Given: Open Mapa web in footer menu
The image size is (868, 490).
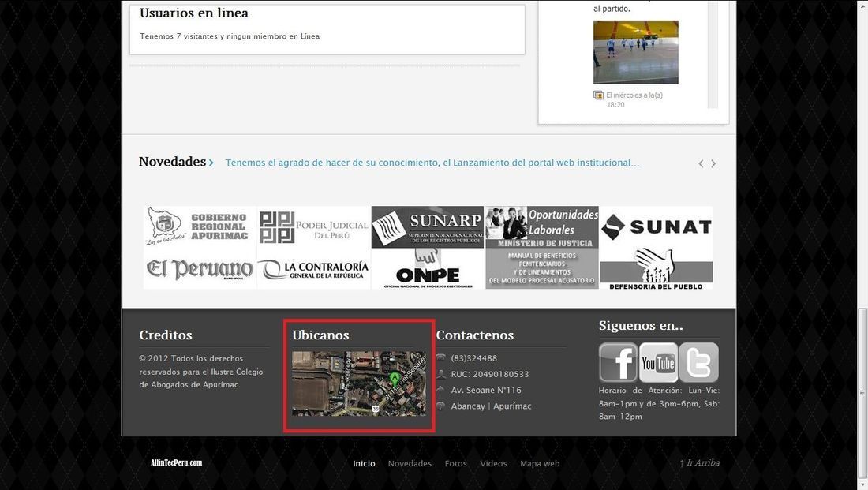Looking at the screenshot, I should point(540,463).
